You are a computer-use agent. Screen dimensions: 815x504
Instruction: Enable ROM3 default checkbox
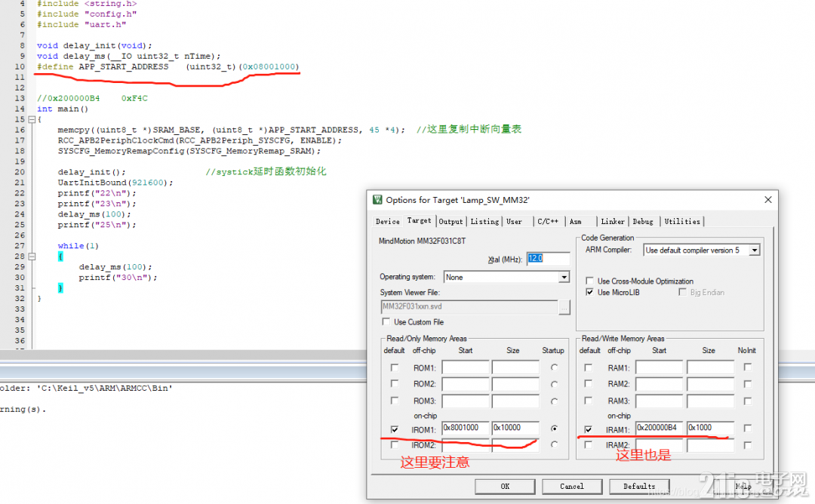[x=395, y=401]
